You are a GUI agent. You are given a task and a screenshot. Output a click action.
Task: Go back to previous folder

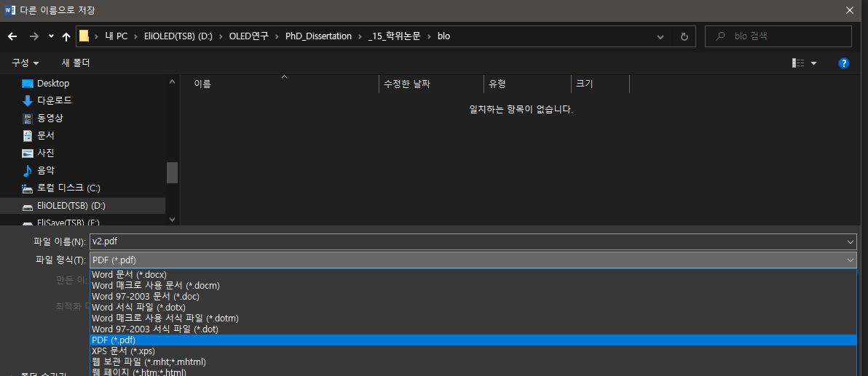point(12,36)
